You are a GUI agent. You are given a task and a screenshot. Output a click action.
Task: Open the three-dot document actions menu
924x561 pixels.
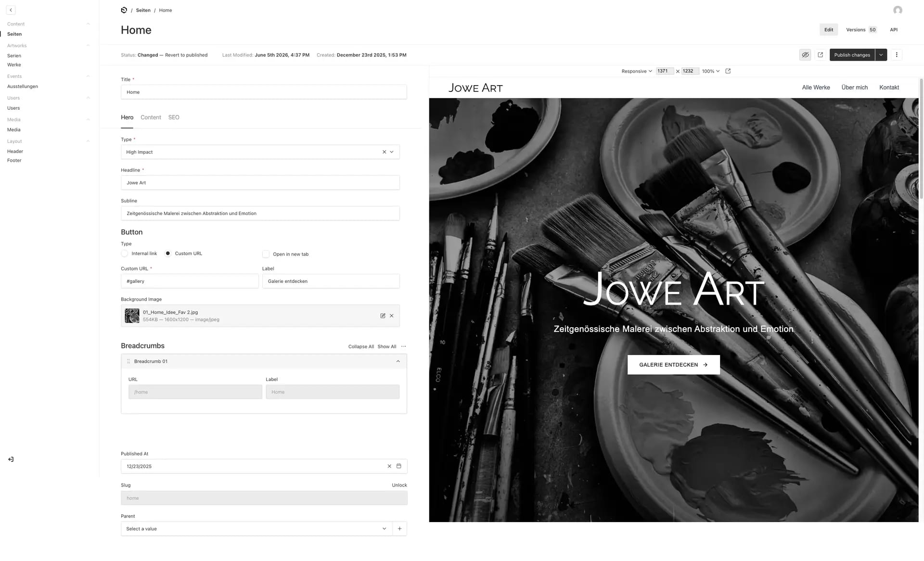[896, 55]
